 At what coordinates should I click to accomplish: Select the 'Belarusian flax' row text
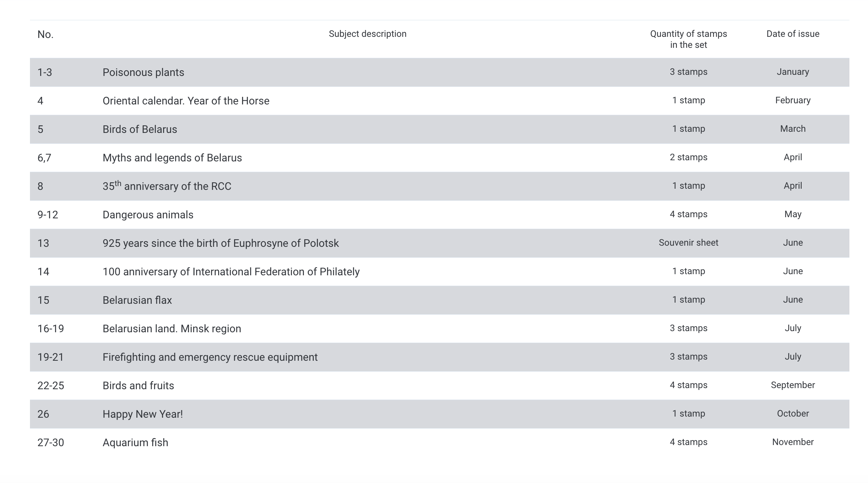coord(137,300)
